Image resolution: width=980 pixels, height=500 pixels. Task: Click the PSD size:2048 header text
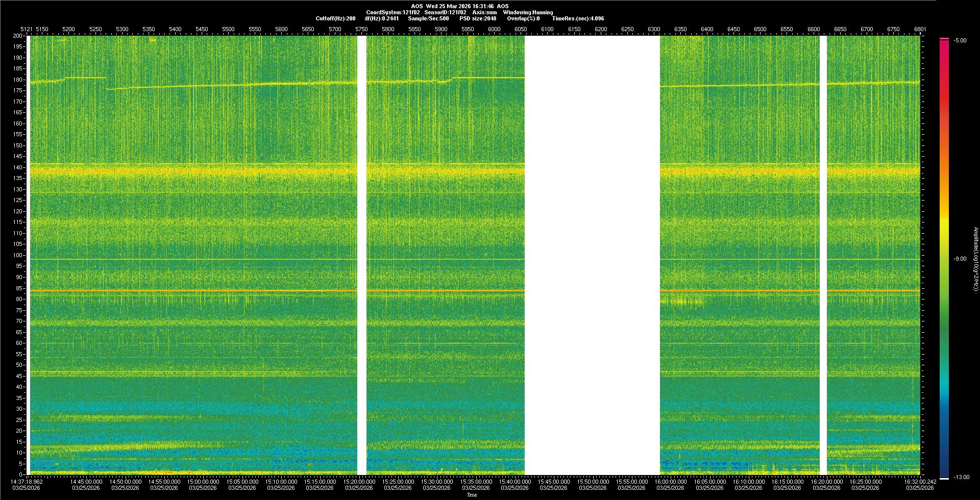click(x=478, y=18)
